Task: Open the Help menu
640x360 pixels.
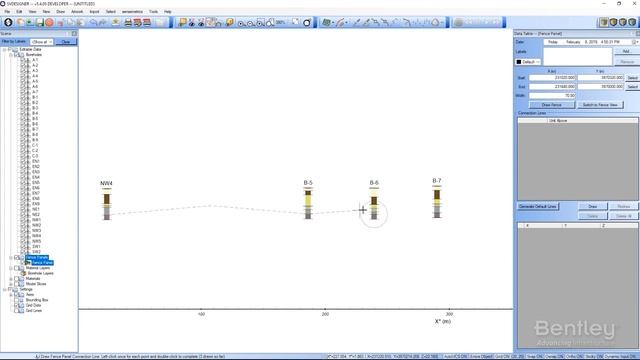Action: pyautogui.click(x=168, y=12)
